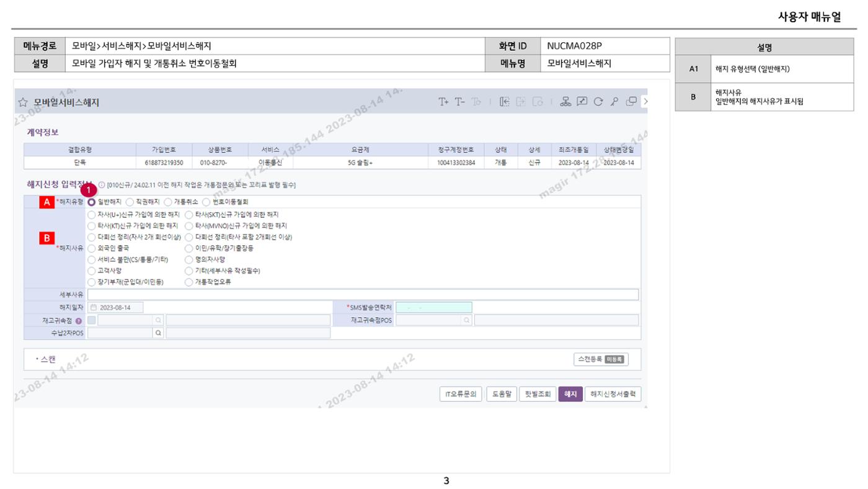This screenshot has height=489, width=868.
Task: Select 개통작업오류 reason
Action: point(189,282)
